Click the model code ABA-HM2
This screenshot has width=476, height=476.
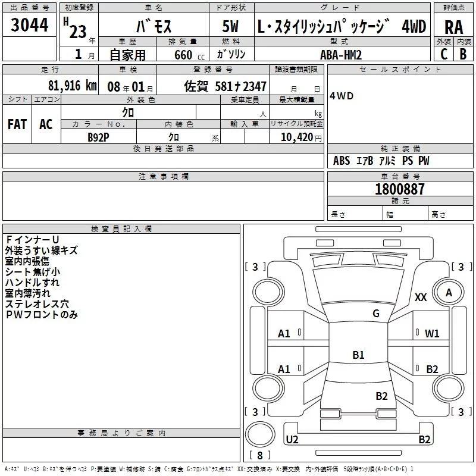point(341,55)
